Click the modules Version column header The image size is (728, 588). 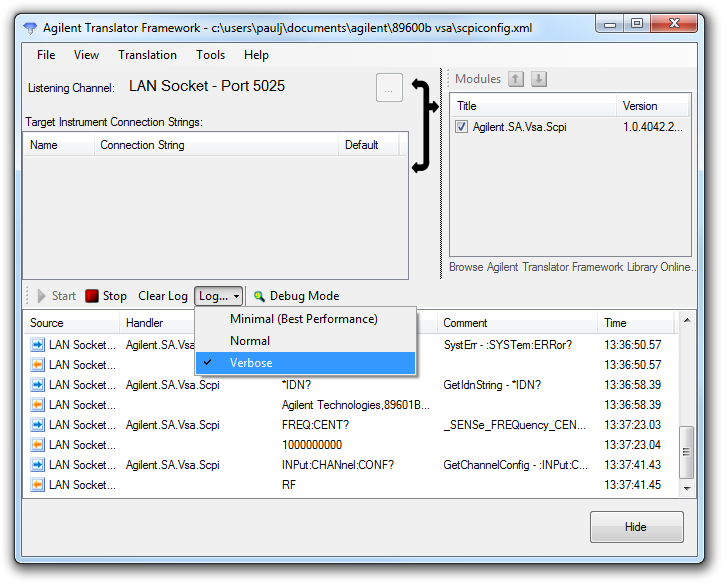(x=652, y=106)
